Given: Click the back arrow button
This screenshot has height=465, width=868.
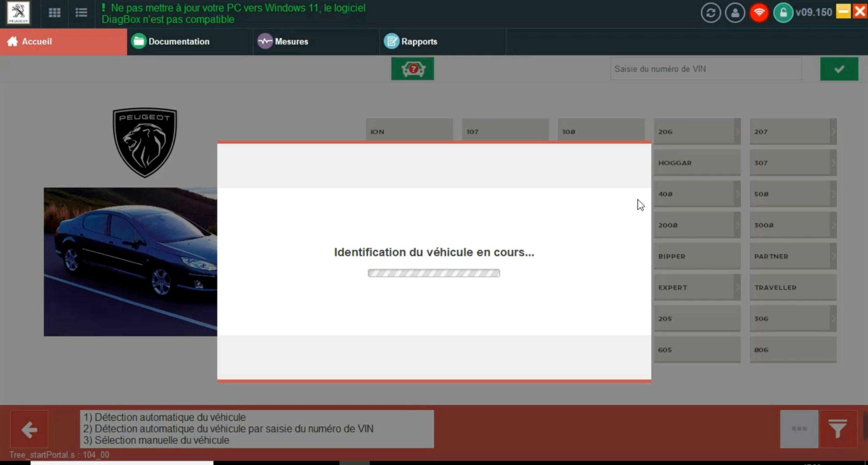Looking at the screenshot, I should coord(29,429).
